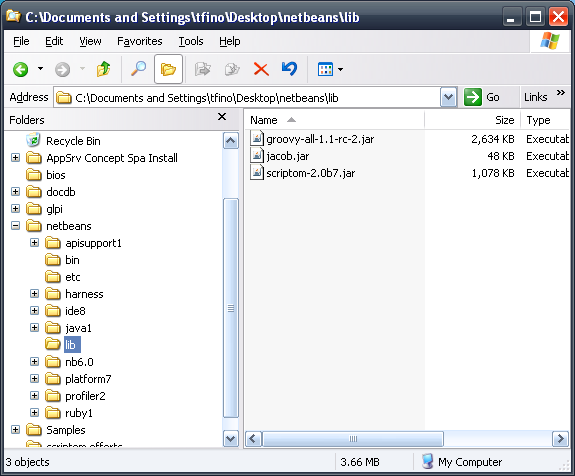This screenshot has height=476, width=575.
Task: Click the Go button
Action: 482,97
